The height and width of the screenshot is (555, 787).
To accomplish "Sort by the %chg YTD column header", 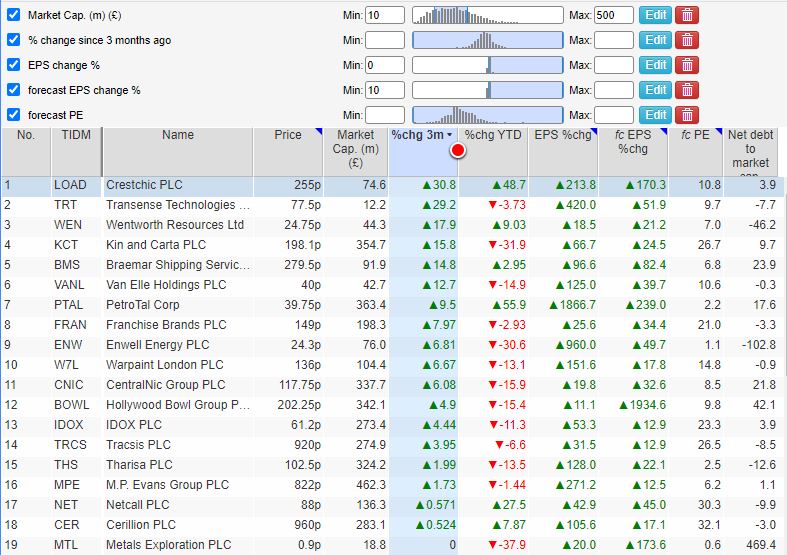I will [493, 151].
